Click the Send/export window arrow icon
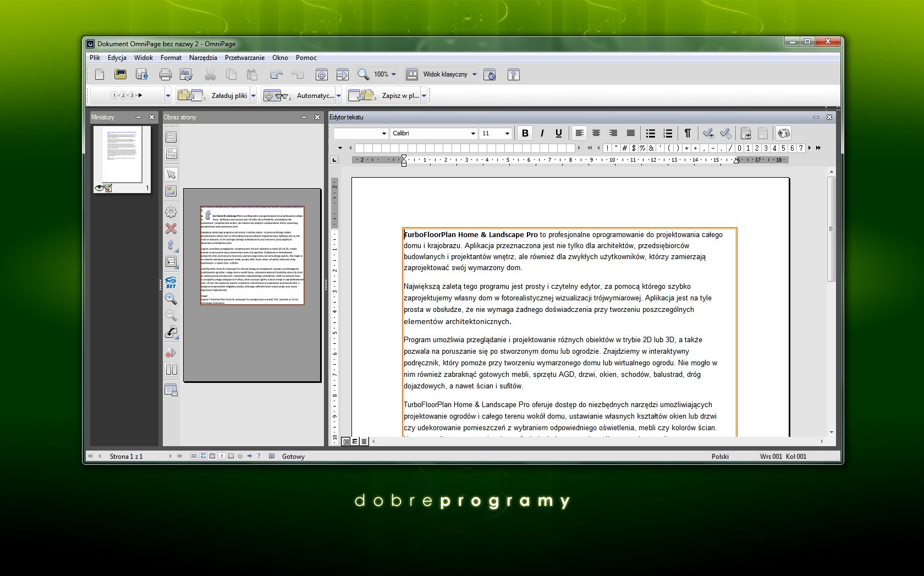This screenshot has height=576, width=924. (x=342, y=74)
